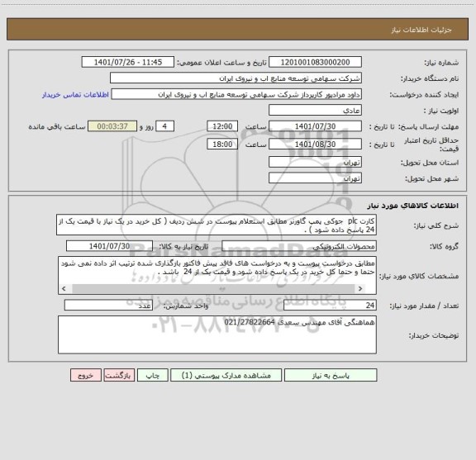Click request creator field داود مرادپور
476x460 pixels.
pyautogui.click(x=236, y=94)
